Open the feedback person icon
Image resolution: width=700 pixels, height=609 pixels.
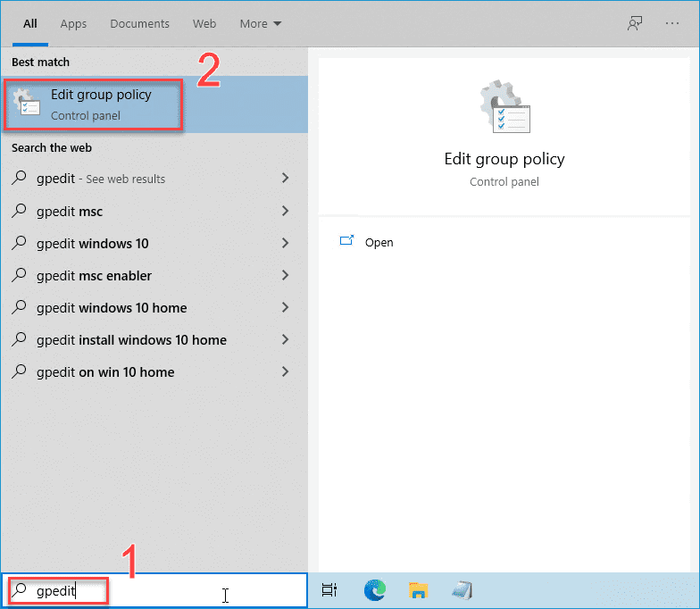[634, 23]
